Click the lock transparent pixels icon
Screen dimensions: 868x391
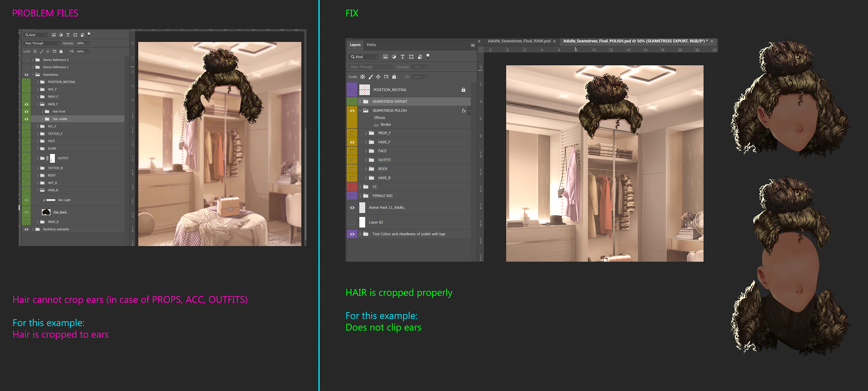pos(363,77)
